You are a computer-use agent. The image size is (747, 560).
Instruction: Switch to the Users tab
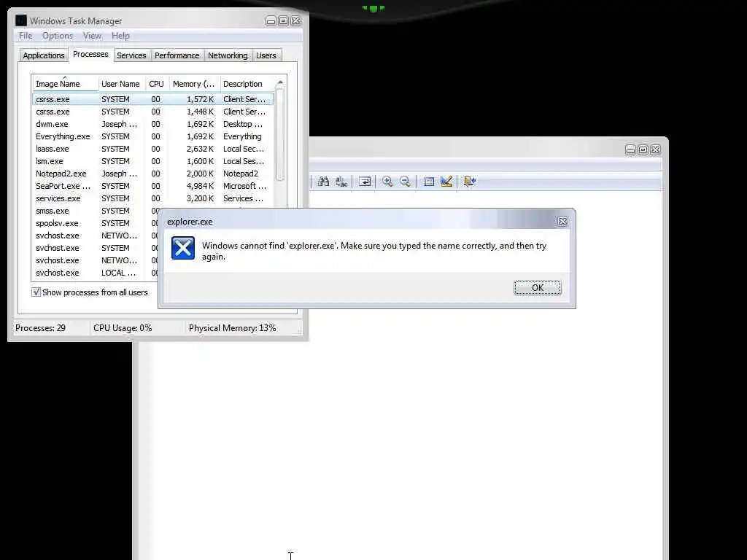point(266,55)
